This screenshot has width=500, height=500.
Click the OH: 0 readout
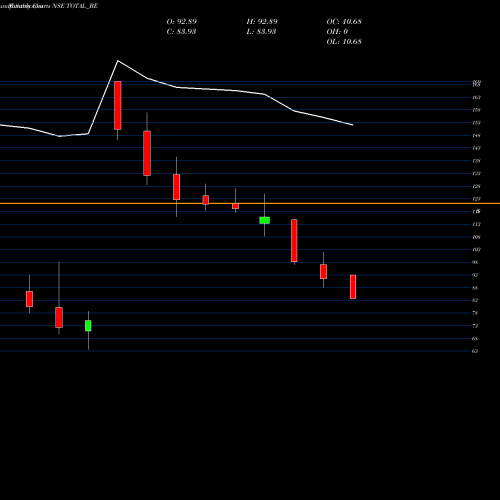[337, 32]
